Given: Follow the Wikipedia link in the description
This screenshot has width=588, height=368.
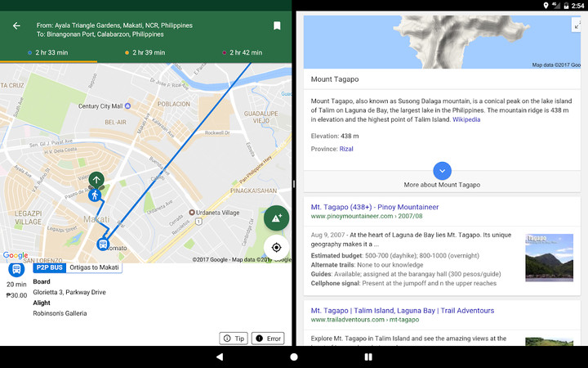Looking at the screenshot, I should [466, 119].
